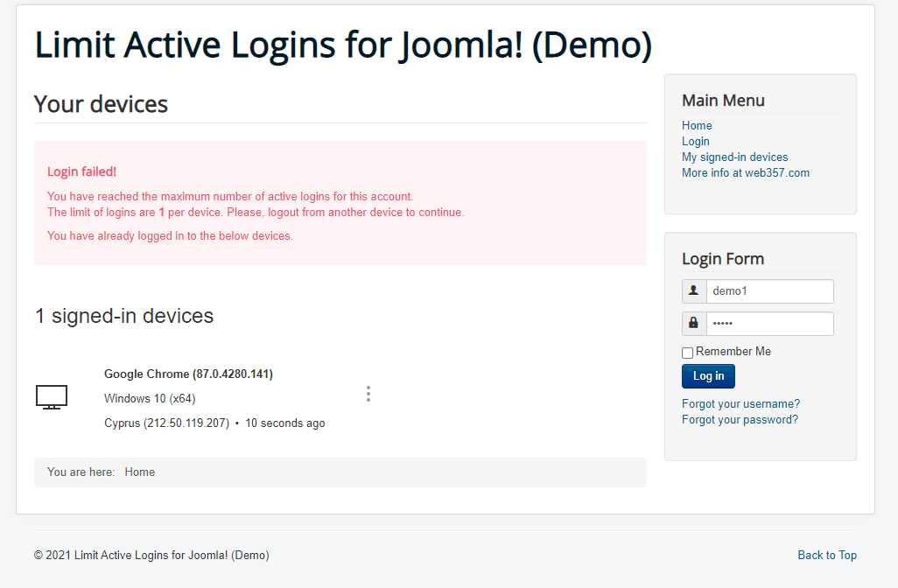Viewport: 898px width, 588px height.
Task: Select the Google Chrome (87.0.4280.141) text
Action: coord(188,374)
